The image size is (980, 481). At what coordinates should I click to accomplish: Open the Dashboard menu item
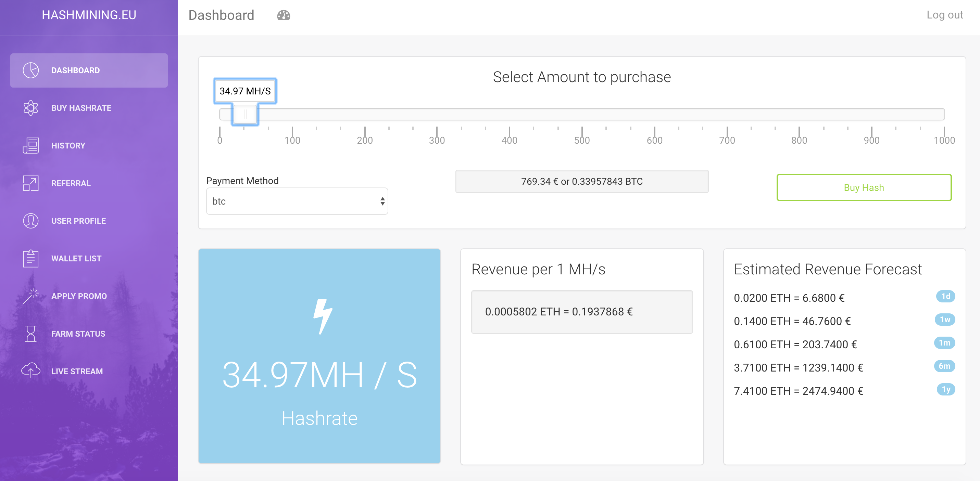[89, 70]
